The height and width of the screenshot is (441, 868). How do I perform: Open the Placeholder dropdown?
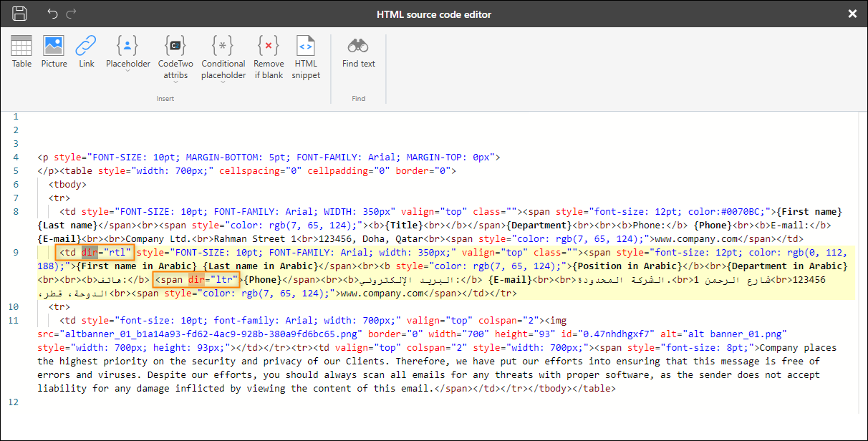tap(128, 52)
